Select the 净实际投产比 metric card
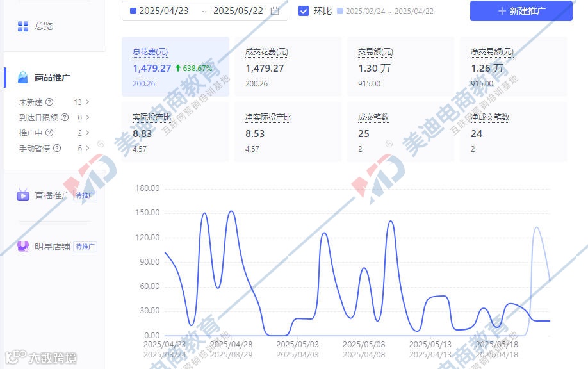Screen dimensions: 588x369 [x=288, y=131]
